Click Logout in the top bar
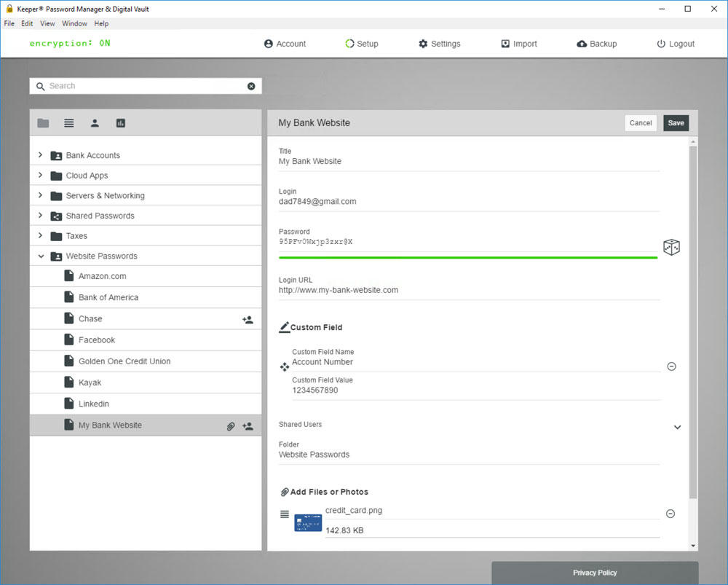This screenshot has height=585, width=728. 676,44
